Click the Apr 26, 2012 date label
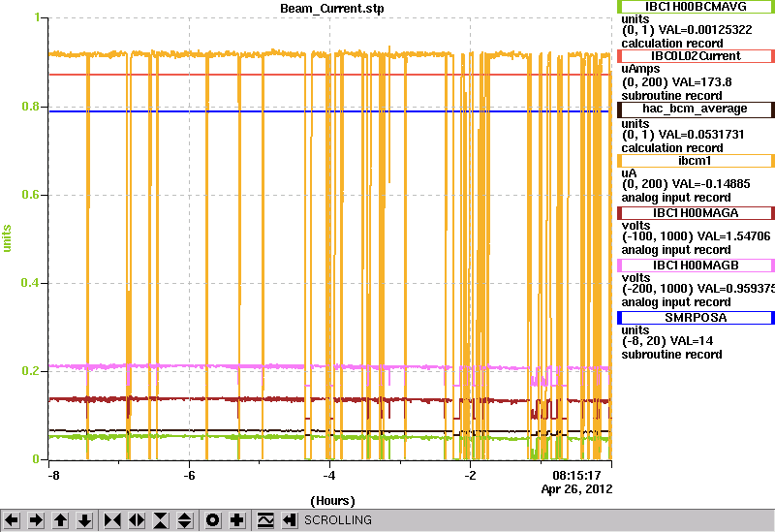Image resolution: width=775 pixels, height=532 pixels. (576, 489)
